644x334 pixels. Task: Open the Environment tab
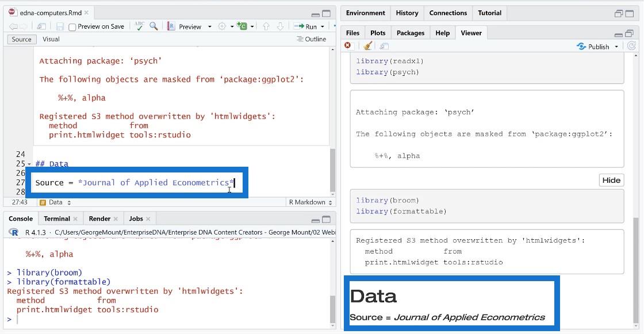coord(366,13)
